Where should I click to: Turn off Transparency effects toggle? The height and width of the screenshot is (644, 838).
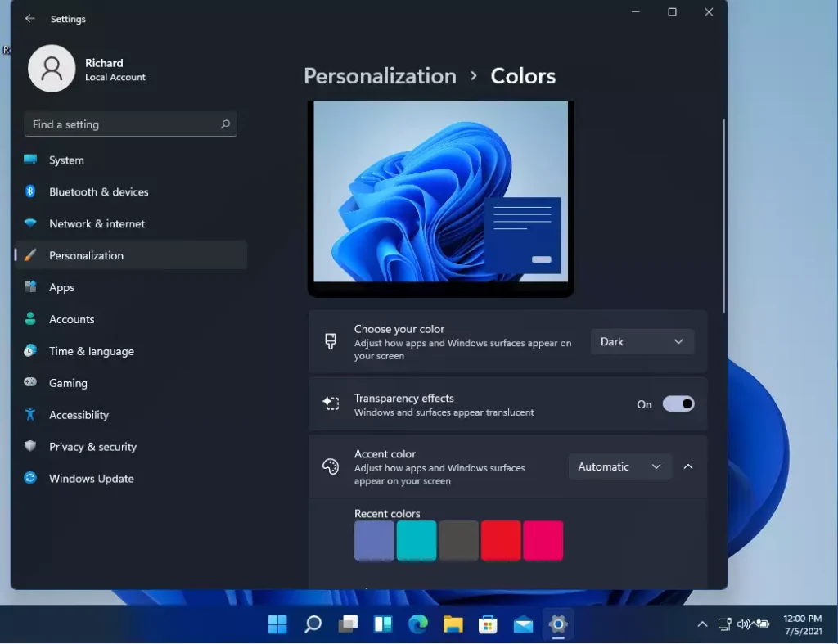coord(678,403)
